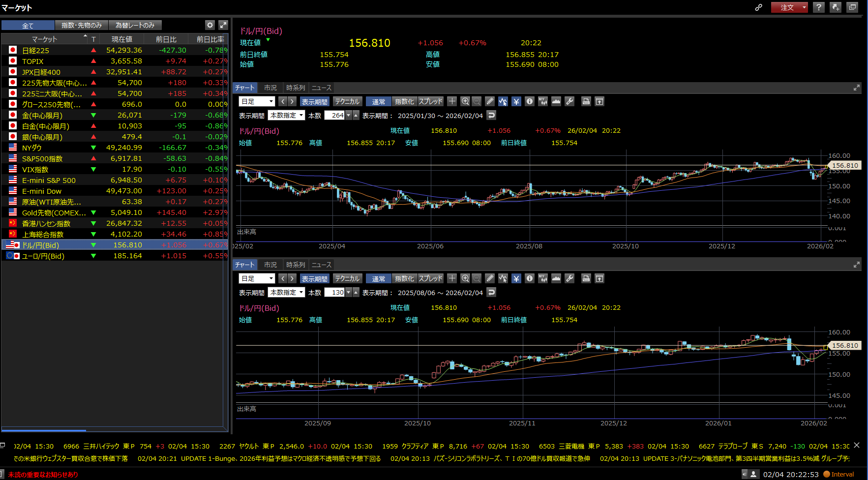Reset upper chart display period with return arrow
Viewport: 868px width, 480px height.
coord(491,115)
